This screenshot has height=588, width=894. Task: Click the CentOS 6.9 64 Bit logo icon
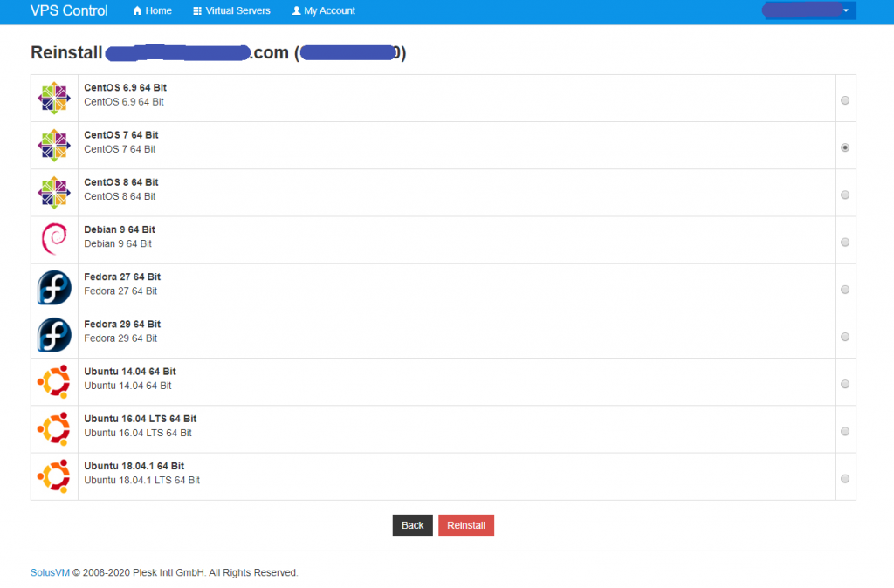coord(54,98)
